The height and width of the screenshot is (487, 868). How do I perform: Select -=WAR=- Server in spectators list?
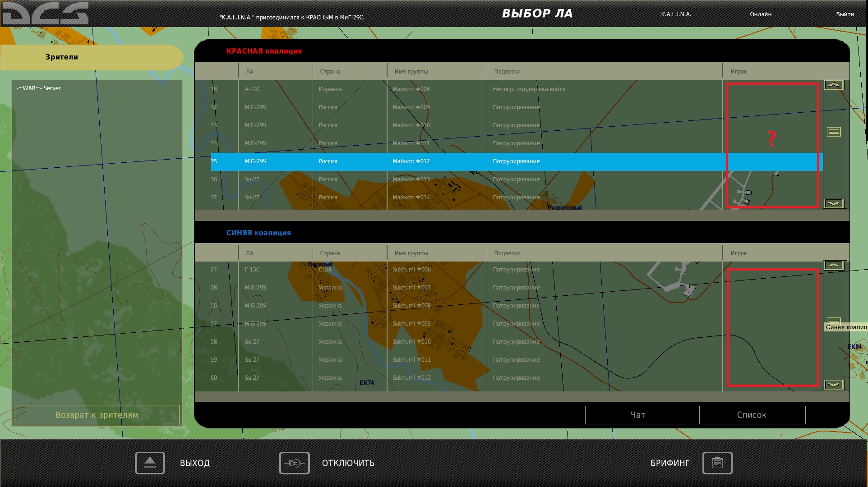point(38,88)
